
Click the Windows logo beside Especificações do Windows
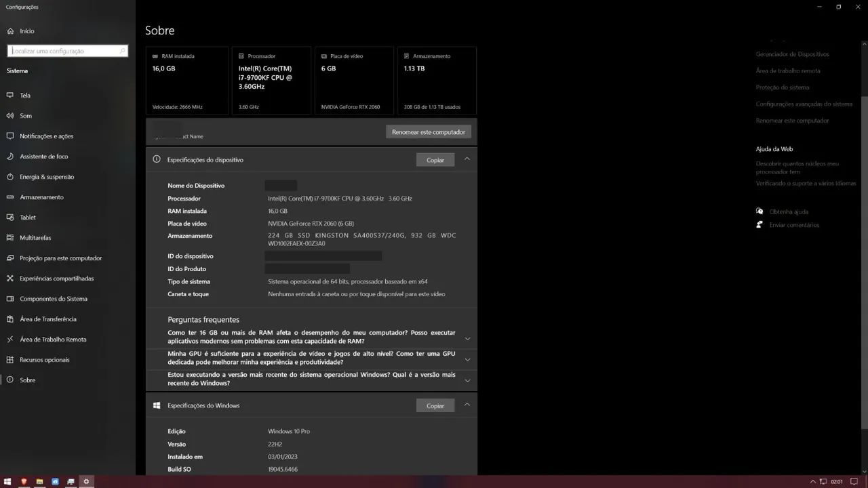point(157,405)
